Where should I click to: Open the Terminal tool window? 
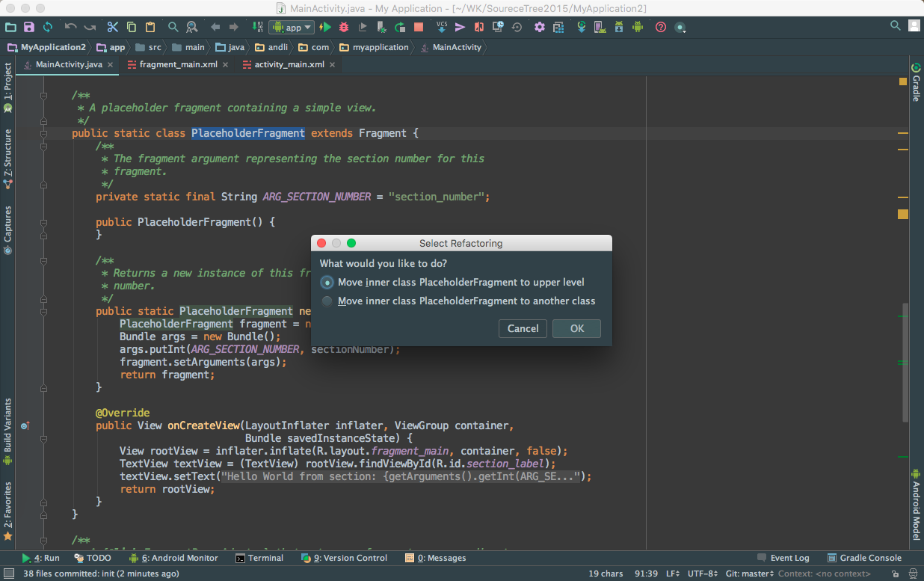click(x=260, y=558)
